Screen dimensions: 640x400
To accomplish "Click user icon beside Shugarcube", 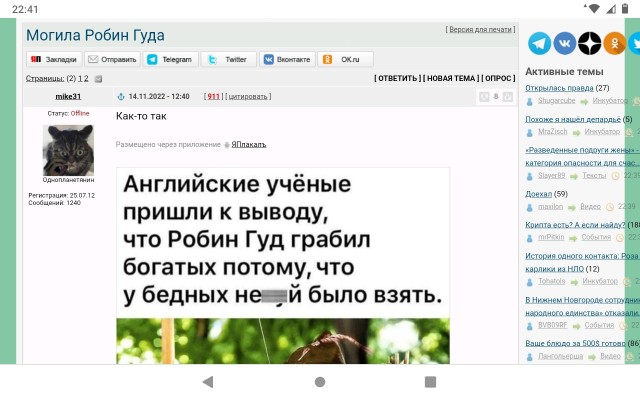I will pos(529,101).
